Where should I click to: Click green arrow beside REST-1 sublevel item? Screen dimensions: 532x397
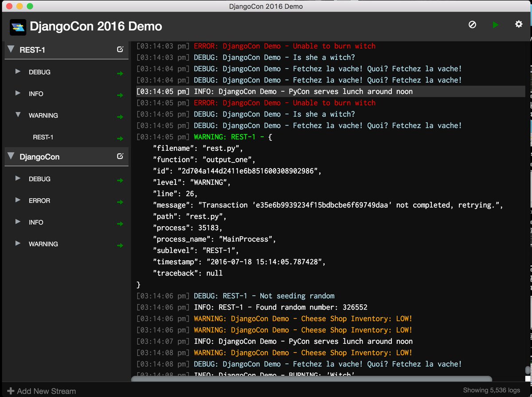(x=120, y=139)
